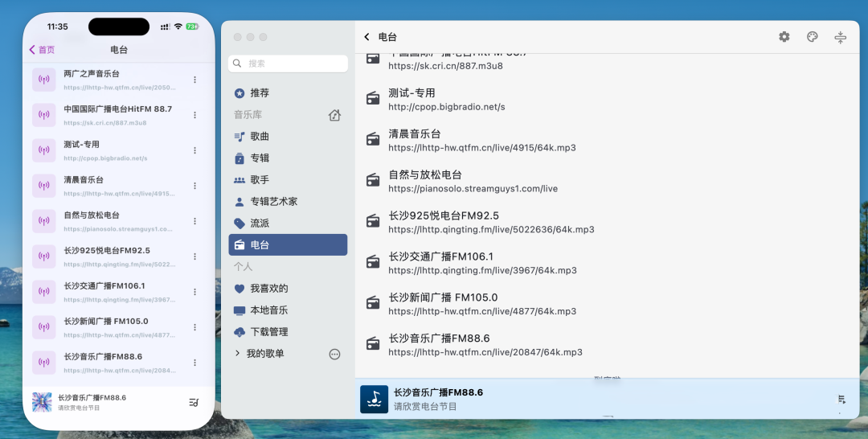Open 我喜欢的 in the sidebar

[x=288, y=289]
